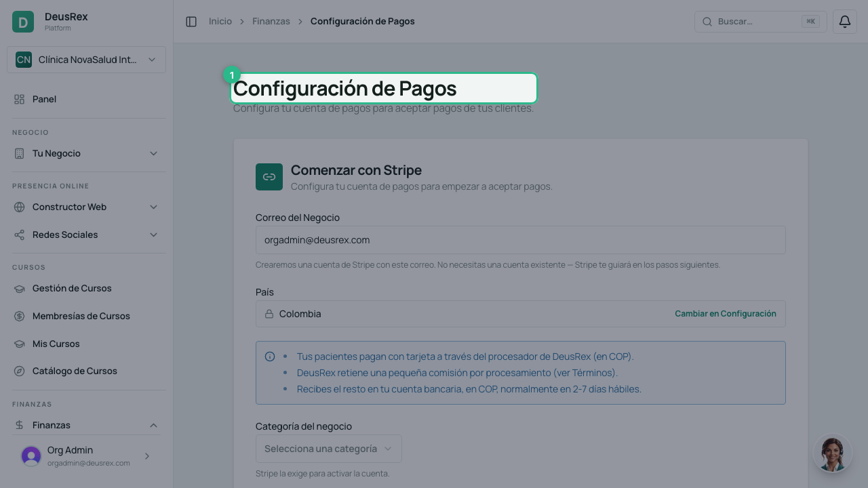The width and height of the screenshot is (868, 488).
Task: Open the notifications bell
Action: coord(845,22)
